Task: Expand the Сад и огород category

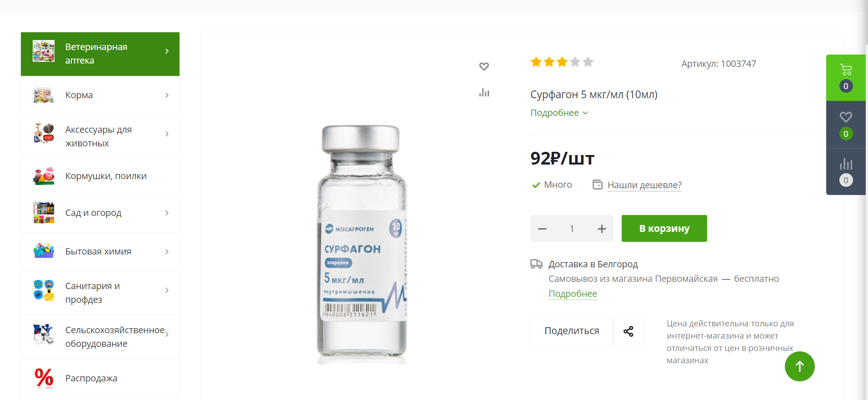Action: pos(167,212)
